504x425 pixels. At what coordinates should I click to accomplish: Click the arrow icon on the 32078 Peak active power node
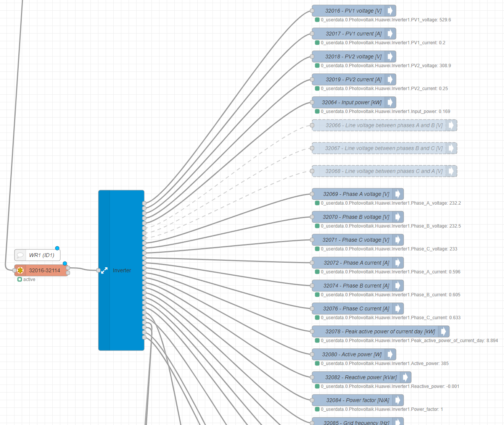coord(444,331)
